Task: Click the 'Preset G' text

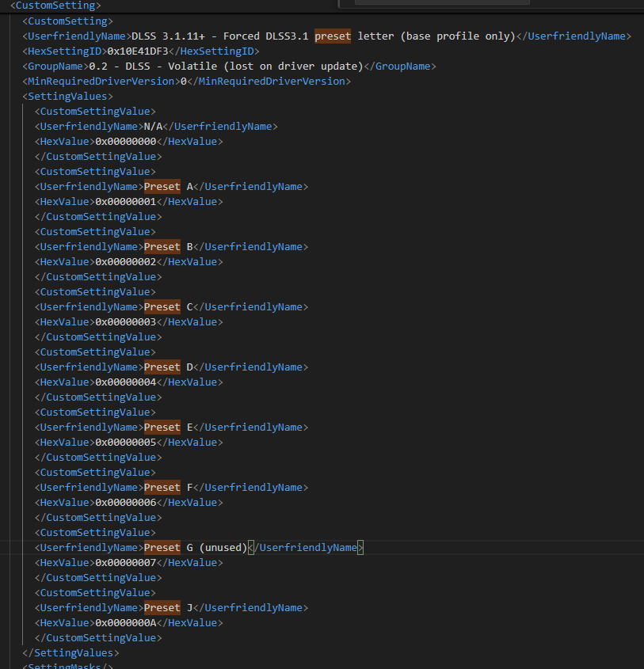Action: (169, 547)
